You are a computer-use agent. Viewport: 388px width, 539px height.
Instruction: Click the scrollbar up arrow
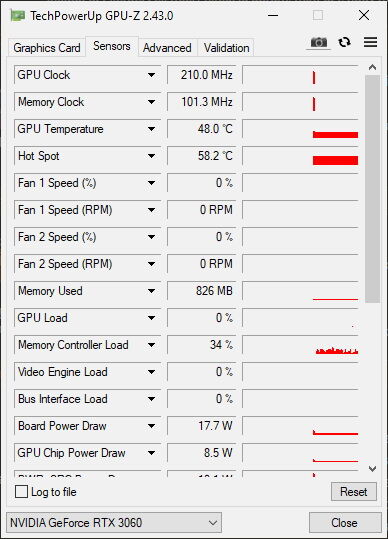[372, 68]
